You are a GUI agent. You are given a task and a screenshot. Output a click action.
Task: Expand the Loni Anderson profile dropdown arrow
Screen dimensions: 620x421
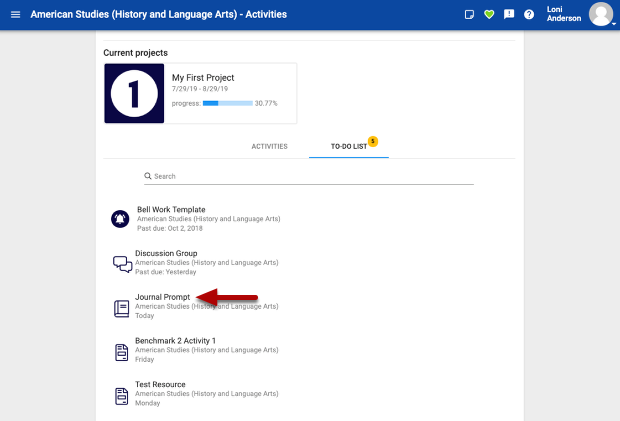click(x=614, y=24)
